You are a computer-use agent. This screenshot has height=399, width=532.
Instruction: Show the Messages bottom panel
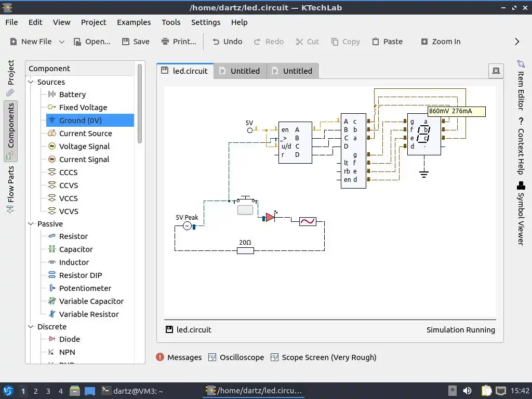(179, 357)
